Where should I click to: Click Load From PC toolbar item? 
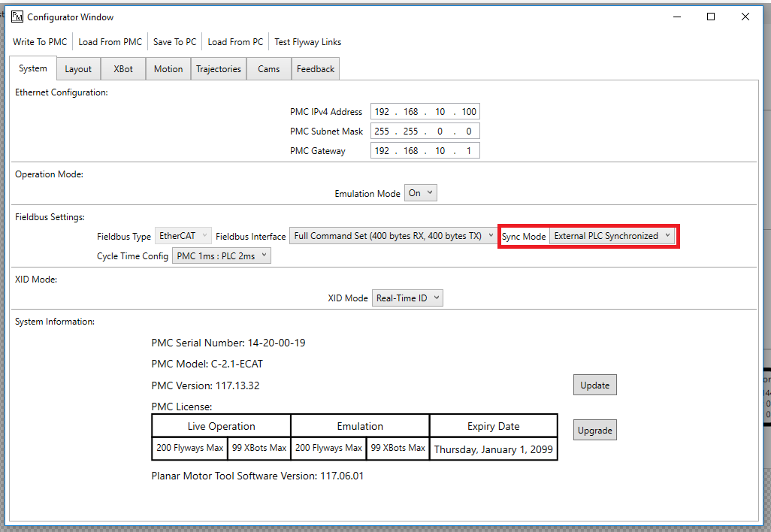(x=235, y=42)
